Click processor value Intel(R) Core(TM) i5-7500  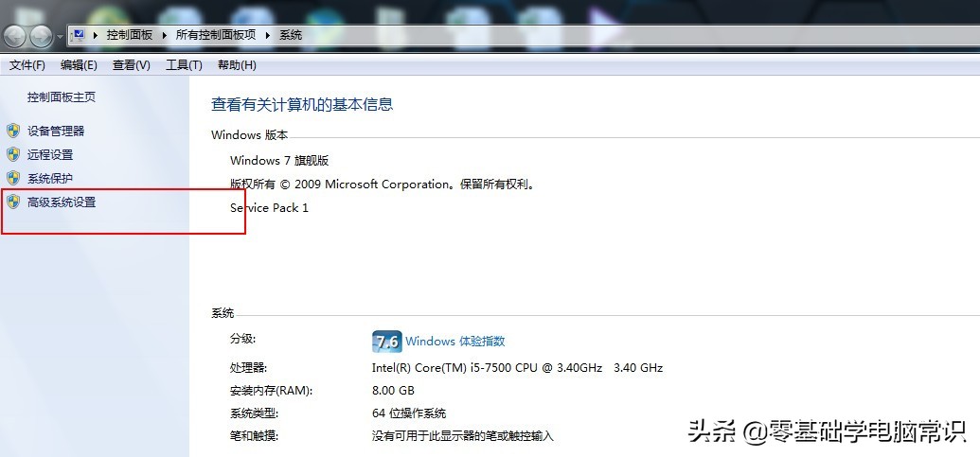tap(518, 368)
